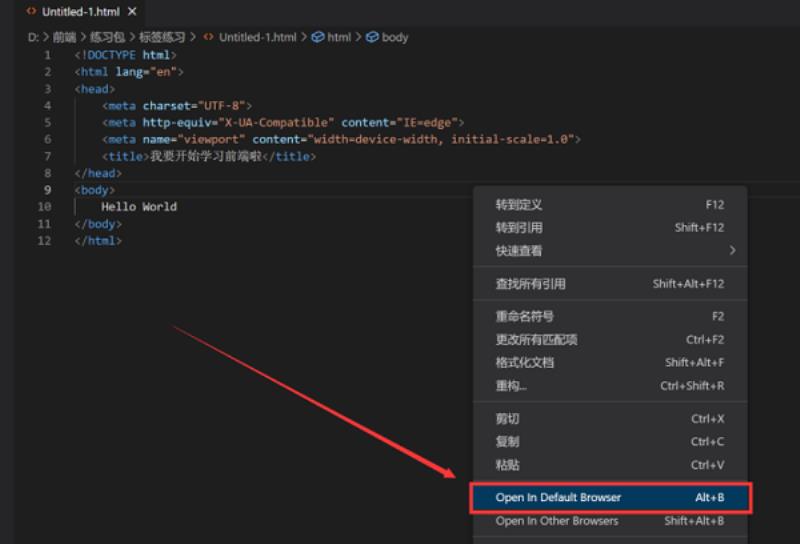This screenshot has height=544, width=800.
Task: Choose 更改所有匹配项 from the context menu
Action: (610, 339)
